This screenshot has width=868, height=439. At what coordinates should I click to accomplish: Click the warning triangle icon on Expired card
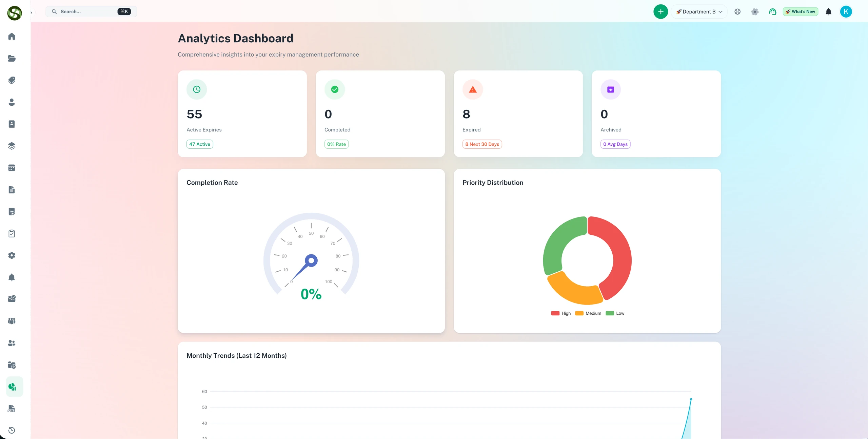click(473, 89)
